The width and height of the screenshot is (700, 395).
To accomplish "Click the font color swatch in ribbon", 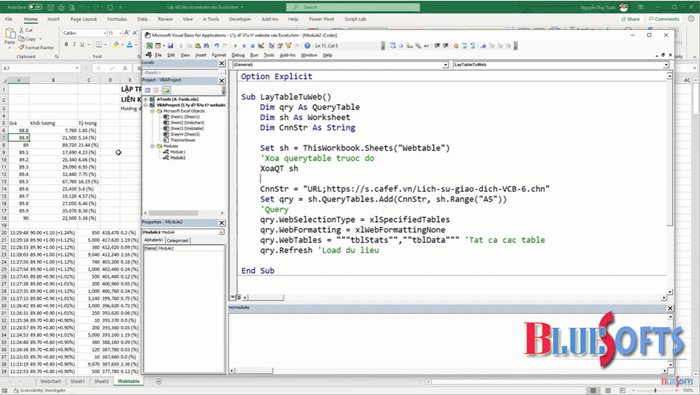I will click(129, 45).
